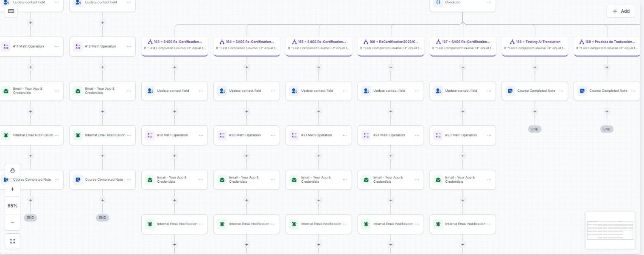Select branch 168 = Testing AI Translation
This screenshot has height=255, width=644.
point(535,46)
